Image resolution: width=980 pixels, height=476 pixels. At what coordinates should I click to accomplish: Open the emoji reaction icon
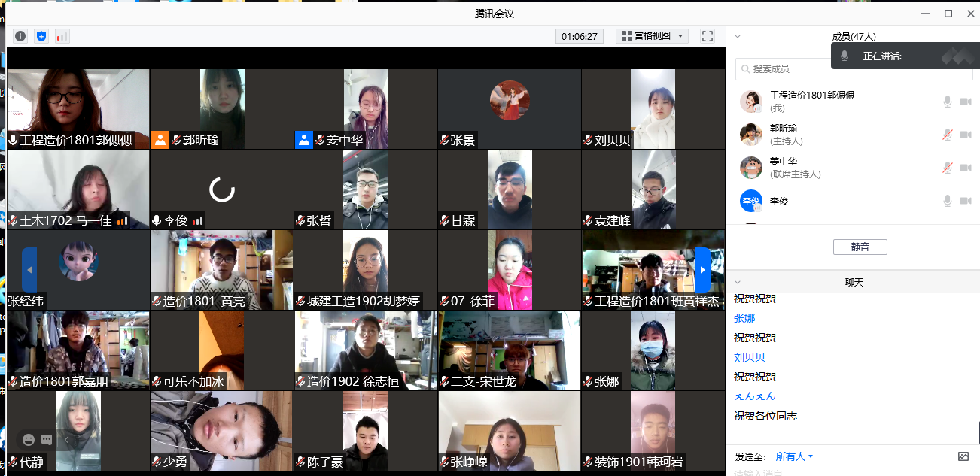click(x=29, y=440)
